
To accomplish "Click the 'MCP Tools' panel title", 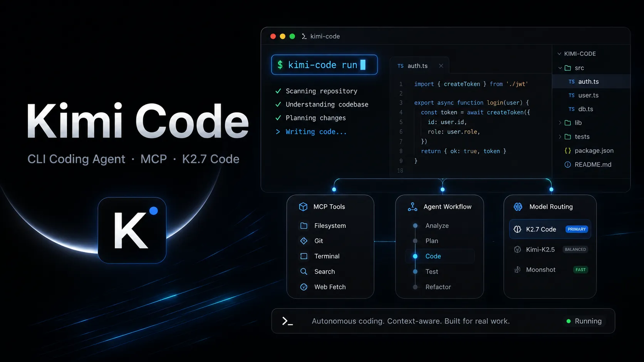I will [x=329, y=207].
